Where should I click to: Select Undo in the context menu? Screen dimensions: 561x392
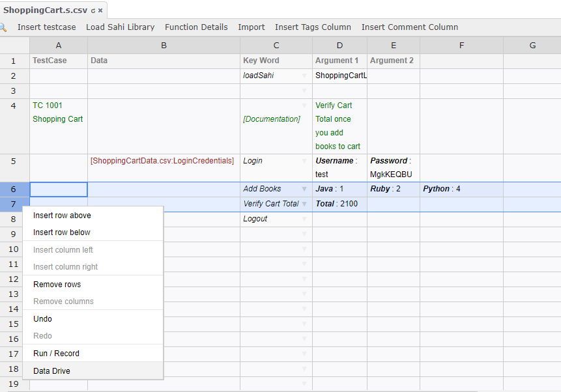click(42, 319)
